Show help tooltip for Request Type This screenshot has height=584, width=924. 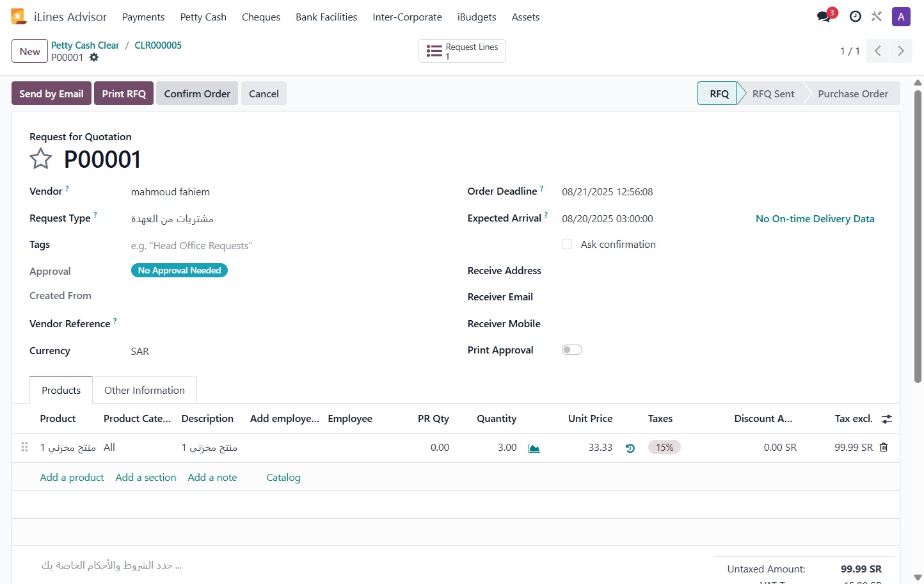coord(95,215)
